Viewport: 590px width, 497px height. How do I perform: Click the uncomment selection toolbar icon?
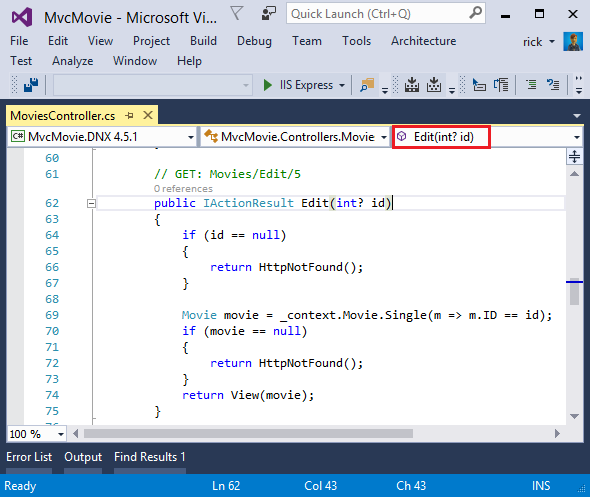(x=553, y=85)
